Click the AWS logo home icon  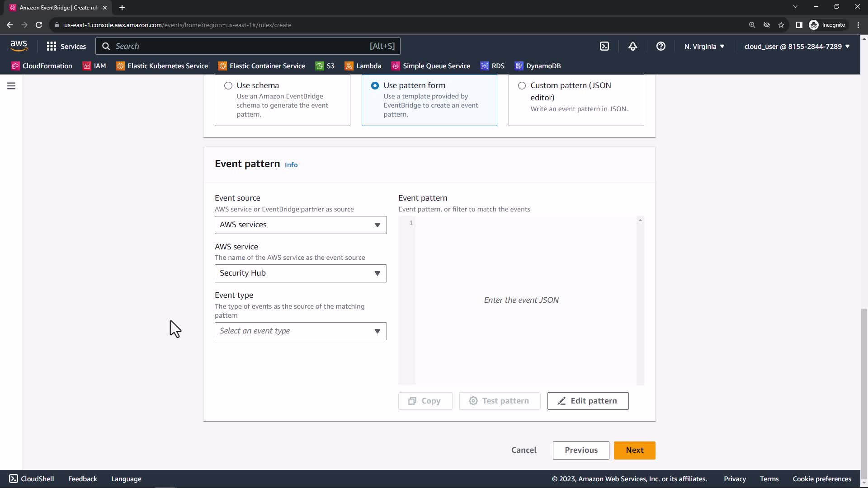point(19,46)
